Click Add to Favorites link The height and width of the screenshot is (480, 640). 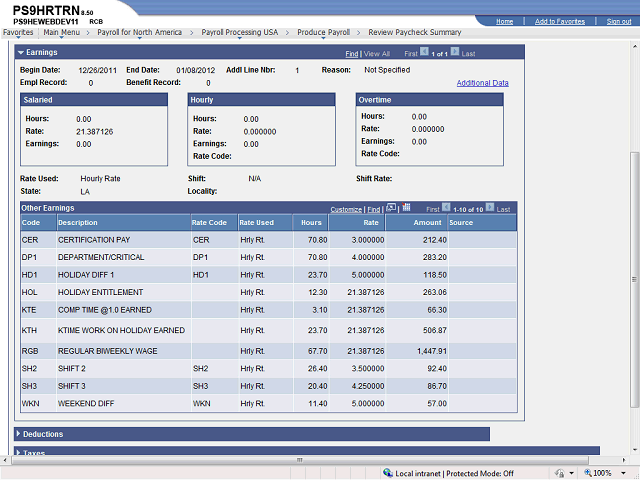point(560,21)
